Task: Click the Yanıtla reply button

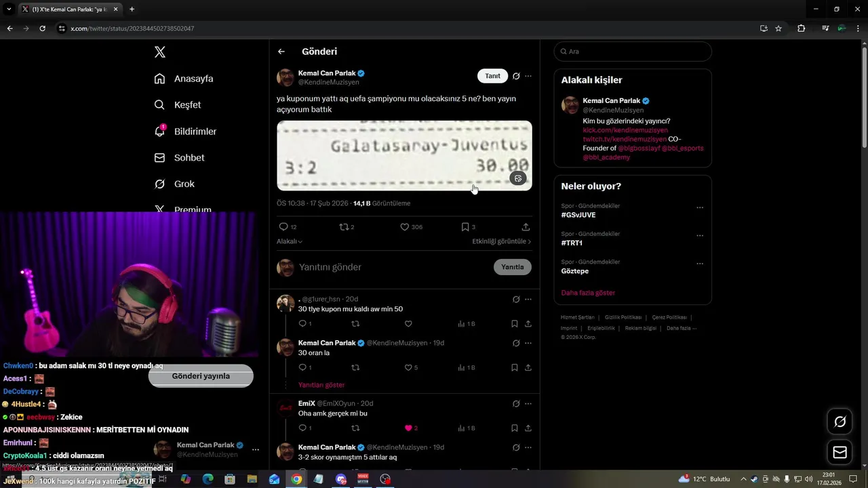Action: [513, 267]
